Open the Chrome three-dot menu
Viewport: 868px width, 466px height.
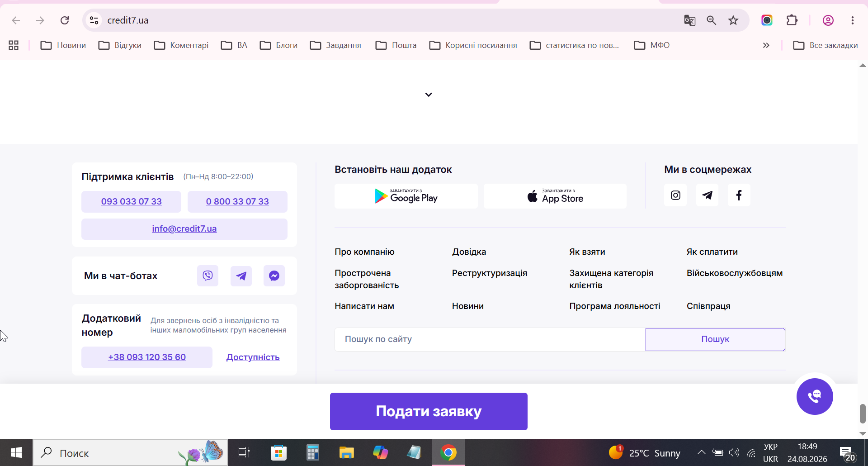852,20
